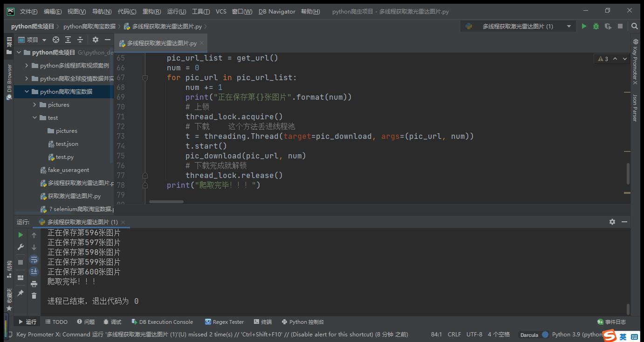Open the 事件日志 event log
Screen dimensions: 644x342
pos(611,322)
